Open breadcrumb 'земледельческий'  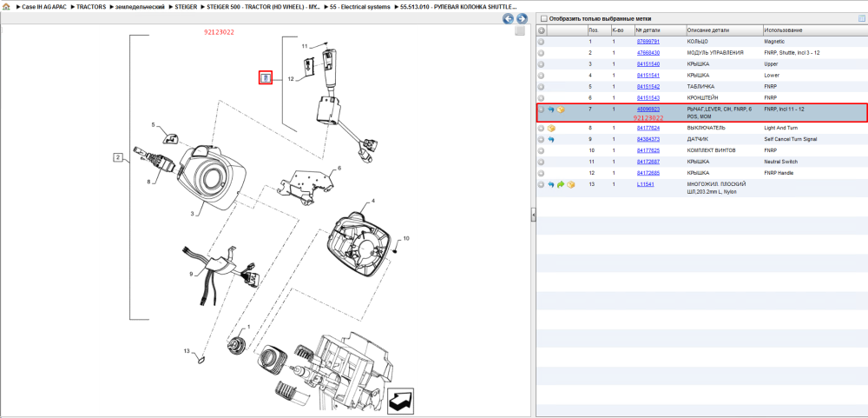tap(141, 7)
